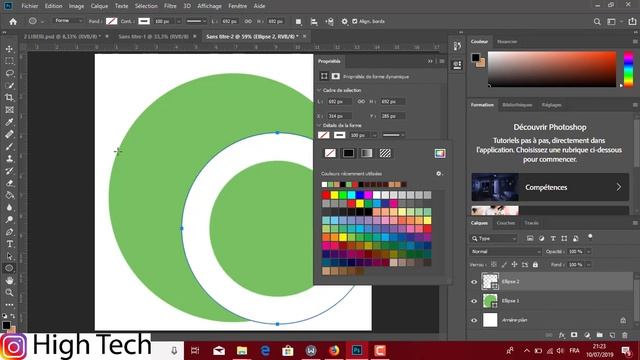Open layer Fond fill percentage dropdown arrow
640x360 pixels.
click(589, 265)
